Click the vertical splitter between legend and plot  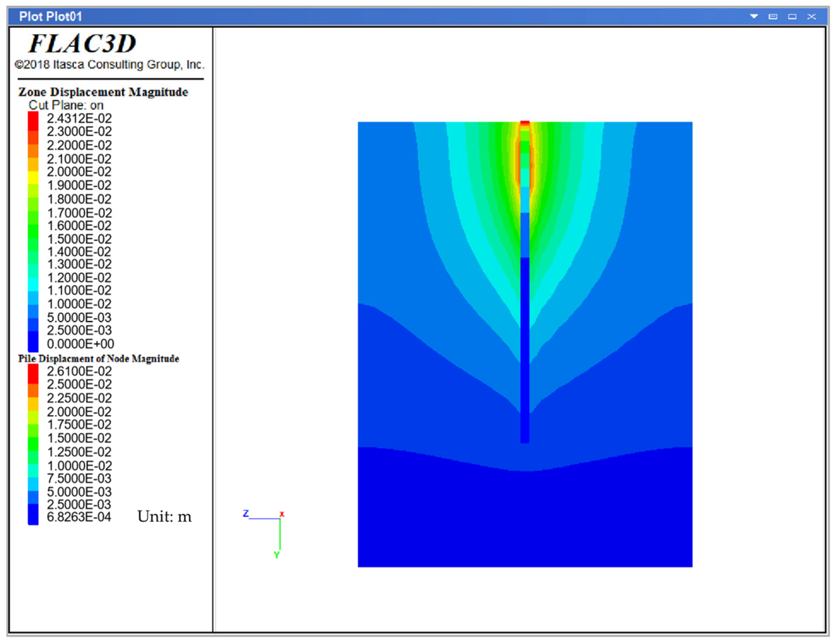214,328
